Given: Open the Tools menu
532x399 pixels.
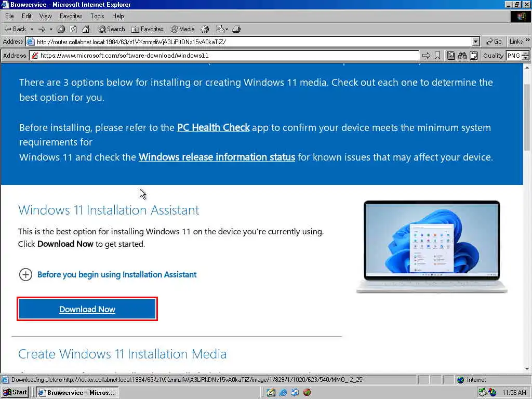Looking at the screenshot, I should 97,16.
